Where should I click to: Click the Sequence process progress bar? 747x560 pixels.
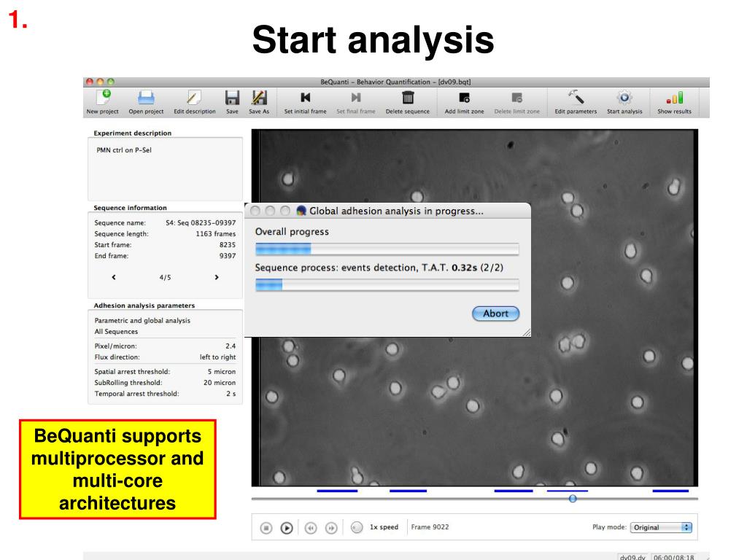(x=387, y=285)
